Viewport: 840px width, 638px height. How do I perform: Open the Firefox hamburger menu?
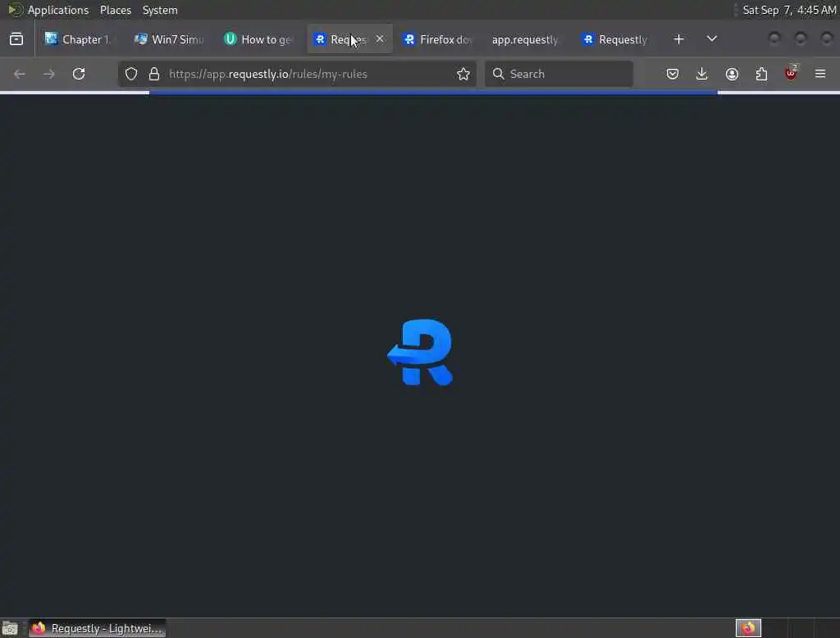coord(820,74)
